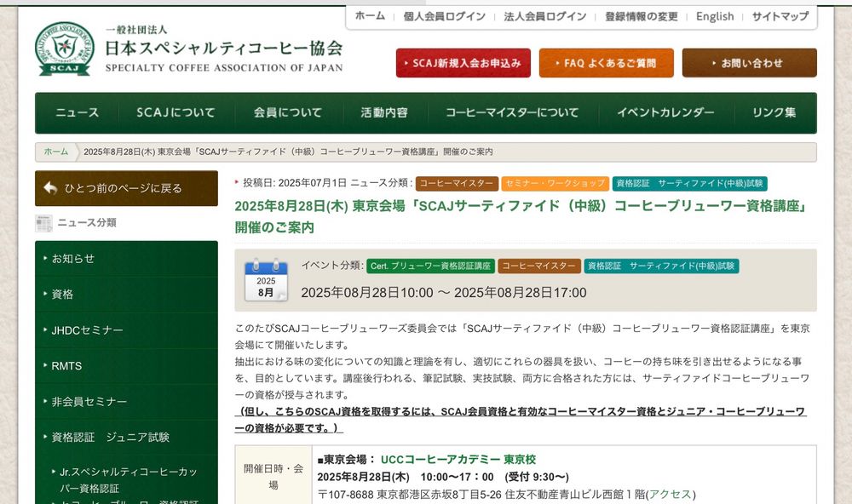Click the 投稿日: 2025年07月1日 text
Screen dimensions: 852x504
click(x=294, y=183)
